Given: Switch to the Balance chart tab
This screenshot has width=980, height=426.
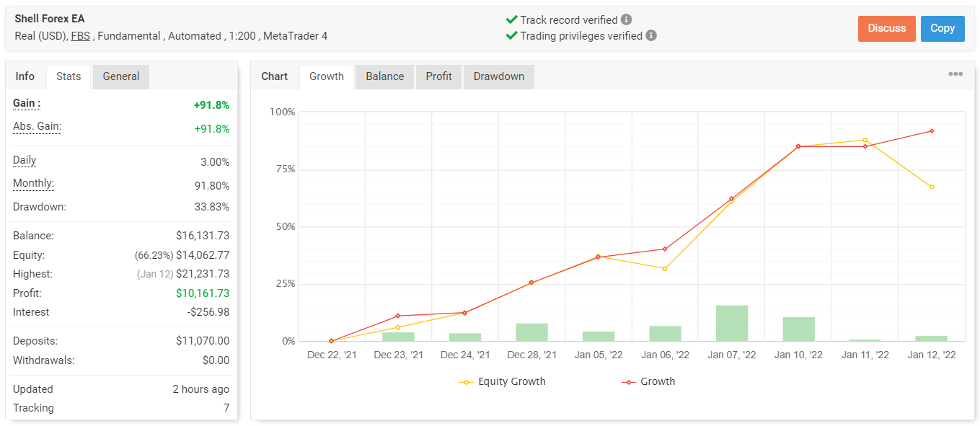Looking at the screenshot, I should [x=384, y=76].
